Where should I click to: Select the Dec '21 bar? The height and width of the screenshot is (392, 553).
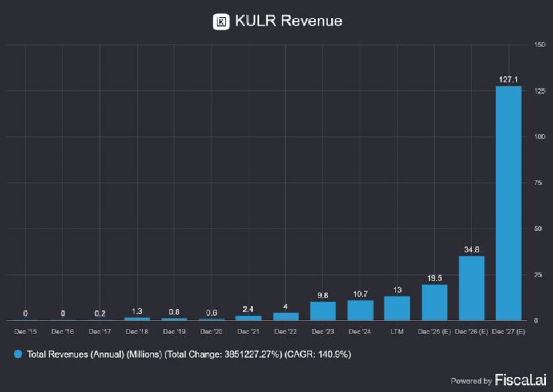point(249,318)
